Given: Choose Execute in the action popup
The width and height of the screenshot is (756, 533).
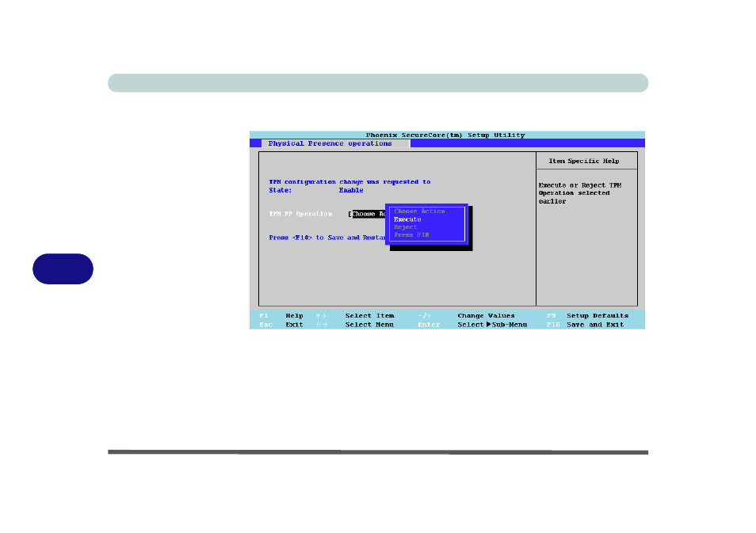Looking at the screenshot, I should 407,219.
